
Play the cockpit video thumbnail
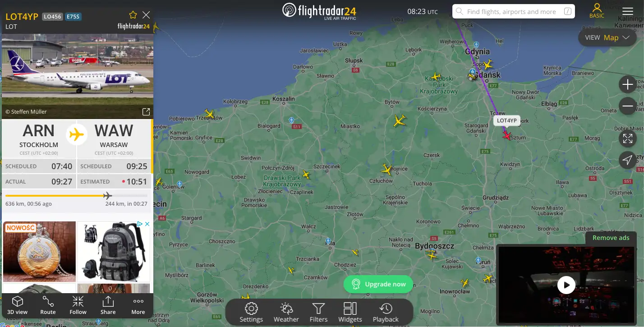566,285
